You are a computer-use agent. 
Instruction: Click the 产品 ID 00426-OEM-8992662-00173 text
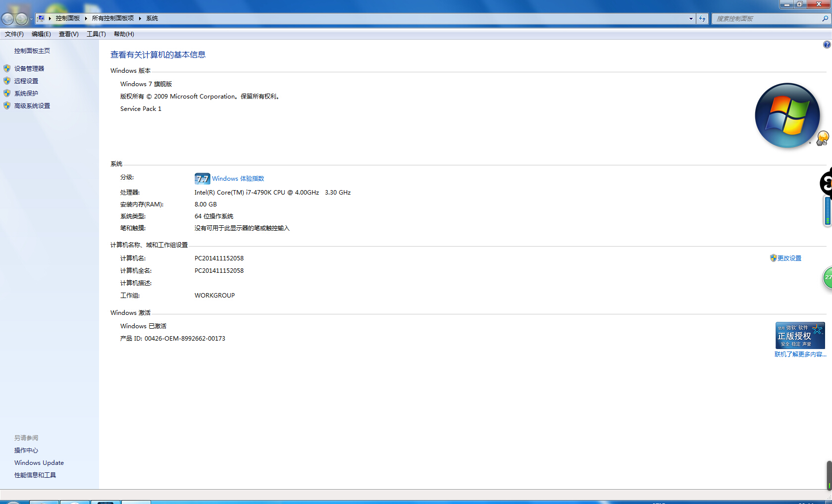pos(172,339)
